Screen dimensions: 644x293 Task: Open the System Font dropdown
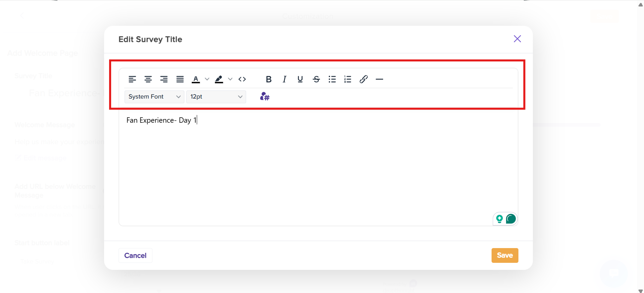(154, 97)
